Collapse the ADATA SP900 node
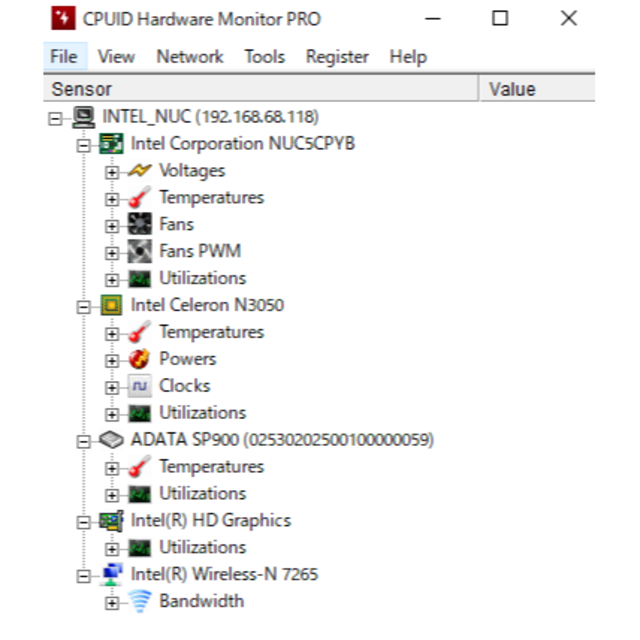Screen dimensions: 640x640 pyautogui.click(x=83, y=442)
